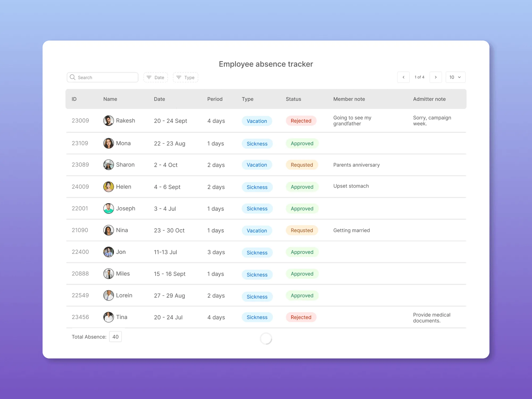Click the Vacation tag in Nina's row
The width and height of the screenshot is (532, 399).
click(x=257, y=231)
